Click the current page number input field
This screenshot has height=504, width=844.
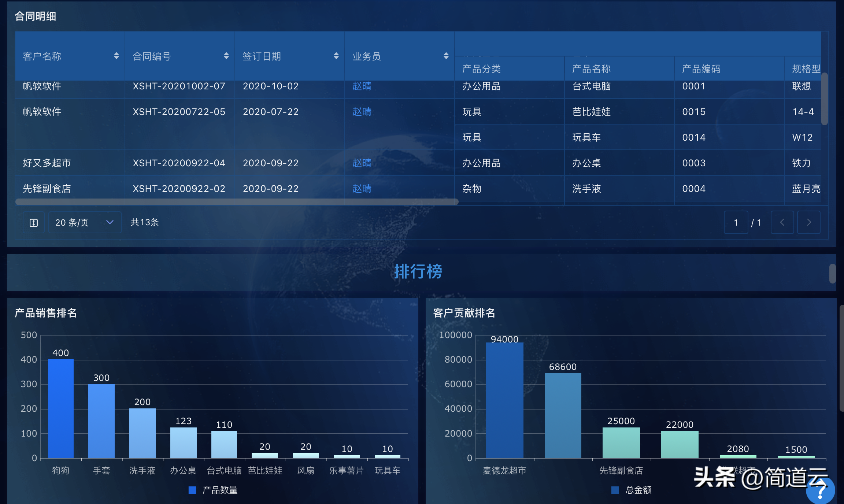[736, 222]
